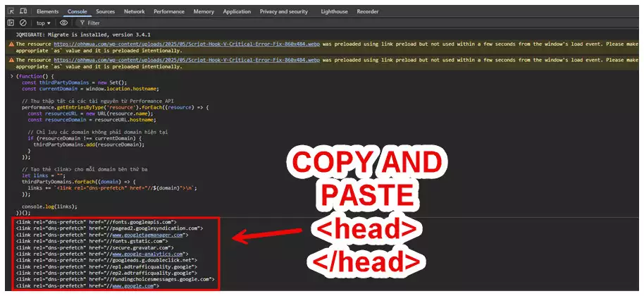
Task: Activate the inspect element picker icon
Action: point(11,11)
